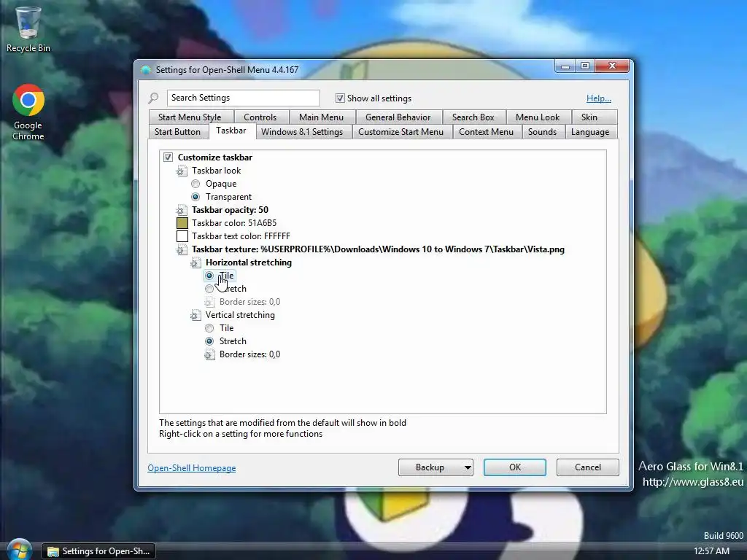Select Stretch under Horizontal stretching
Screen dimensions: 747x560
209,289
